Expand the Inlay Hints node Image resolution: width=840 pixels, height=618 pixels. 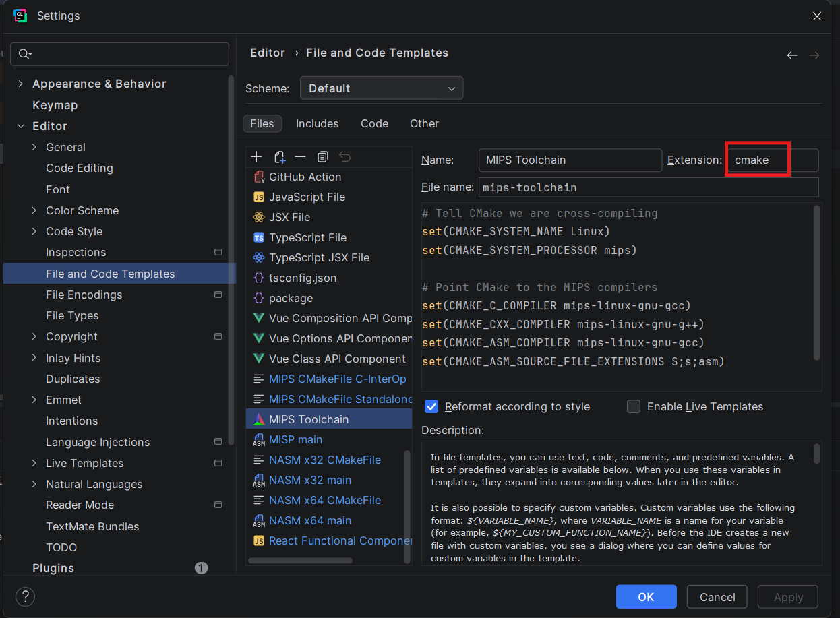pyautogui.click(x=34, y=358)
